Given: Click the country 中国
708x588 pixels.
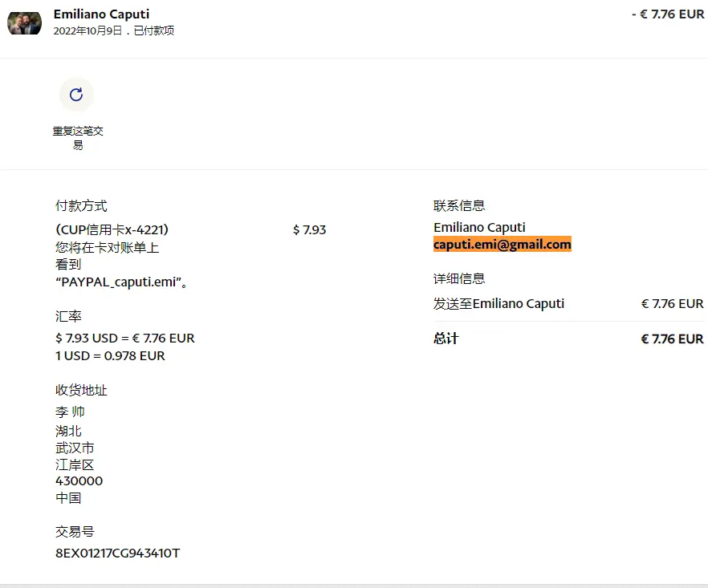Looking at the screenshot, I should click(x=68, y=497).
